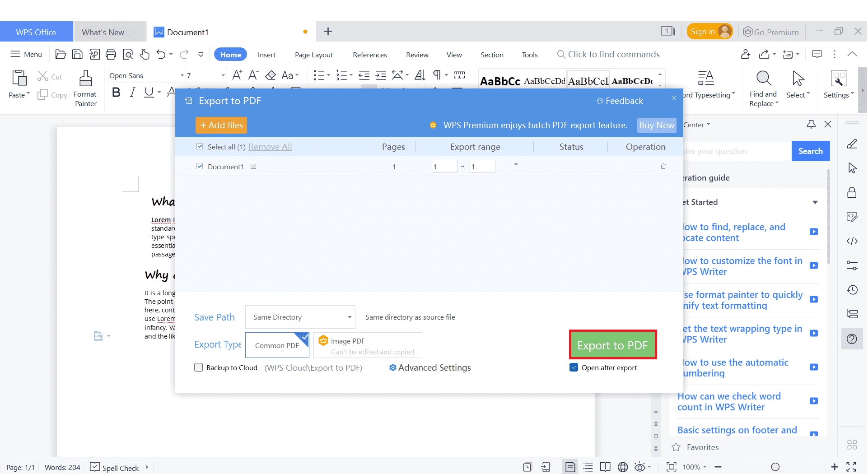Open Print Preview icon
The height and width of the screenshot is (474, 868).
(x=128, y=55)
